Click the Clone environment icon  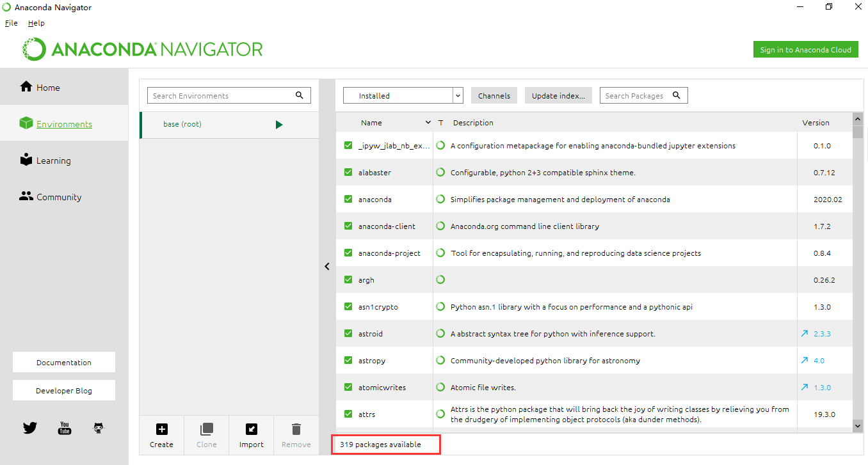point(207,429)
